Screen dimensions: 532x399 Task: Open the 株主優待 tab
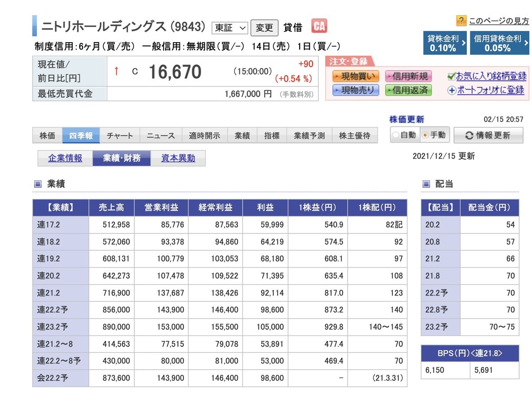point(355,136)
